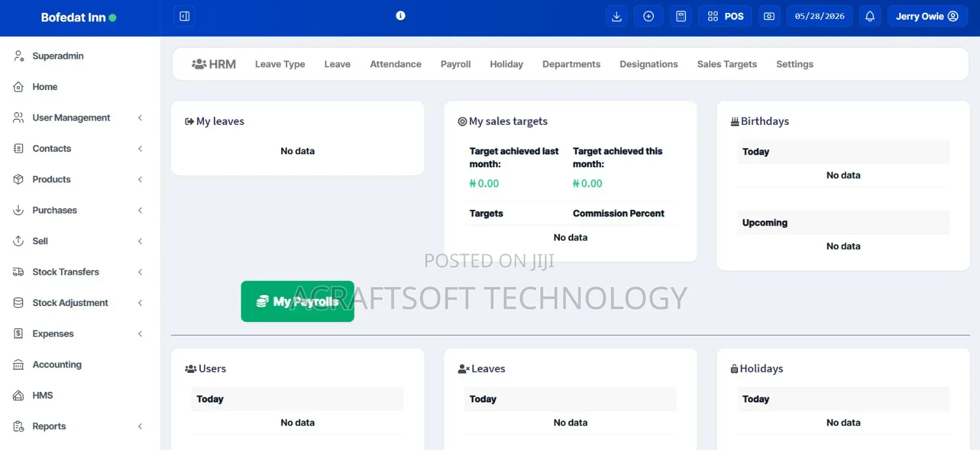The image size is (980, 450).
Task: Click the Reports document icon
Action: (x=19, y=426)
